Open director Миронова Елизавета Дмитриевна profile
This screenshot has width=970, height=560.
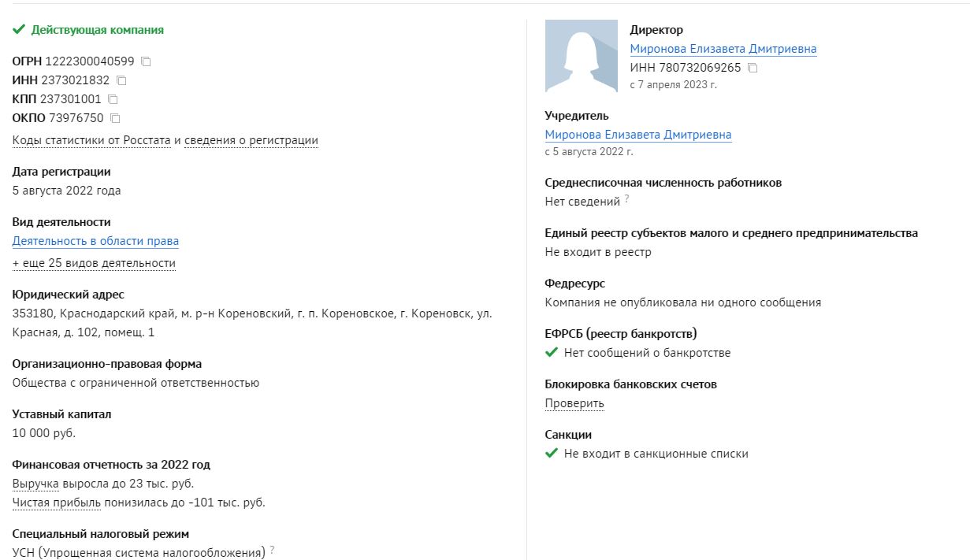(x=723, y=49)
